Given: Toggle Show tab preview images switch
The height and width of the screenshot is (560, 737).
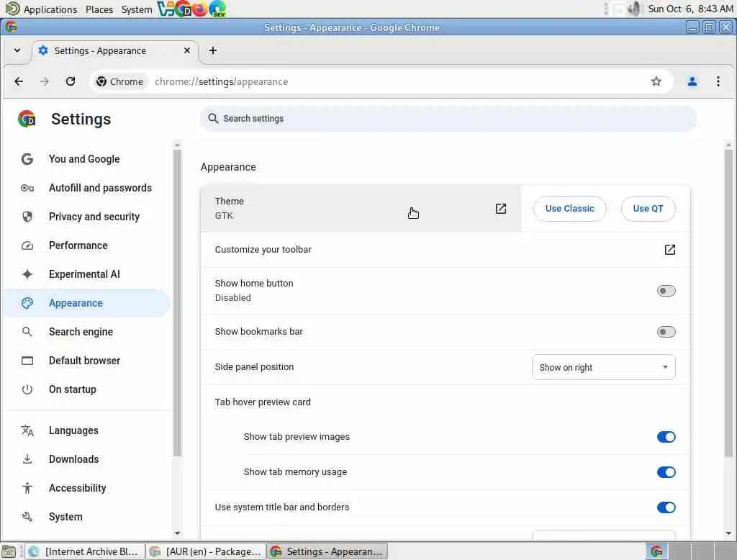Looking at the screenshot, I should coord(666,437).
